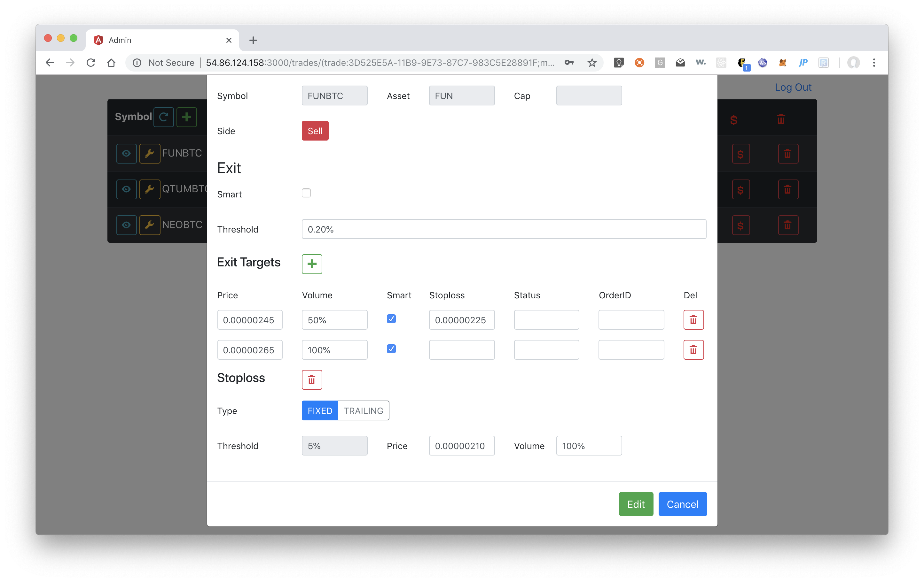Image resolution: width=924 pixels, height=582 pixels.
Task: Click the Sell side button
Action: click(315, 131)
